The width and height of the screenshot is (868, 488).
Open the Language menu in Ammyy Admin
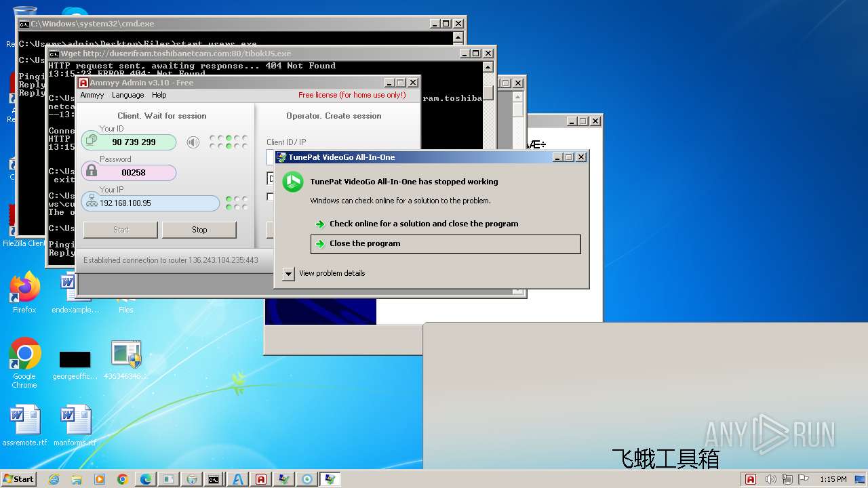pyautogui.click(x=127, y=95)
